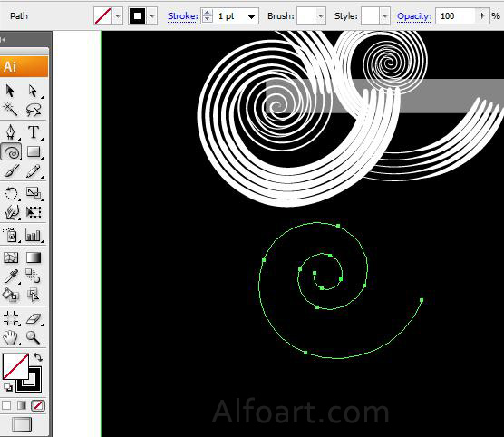Select the Pen tool
Viewport: 504px width, 437px height.
tap(10, 132)
